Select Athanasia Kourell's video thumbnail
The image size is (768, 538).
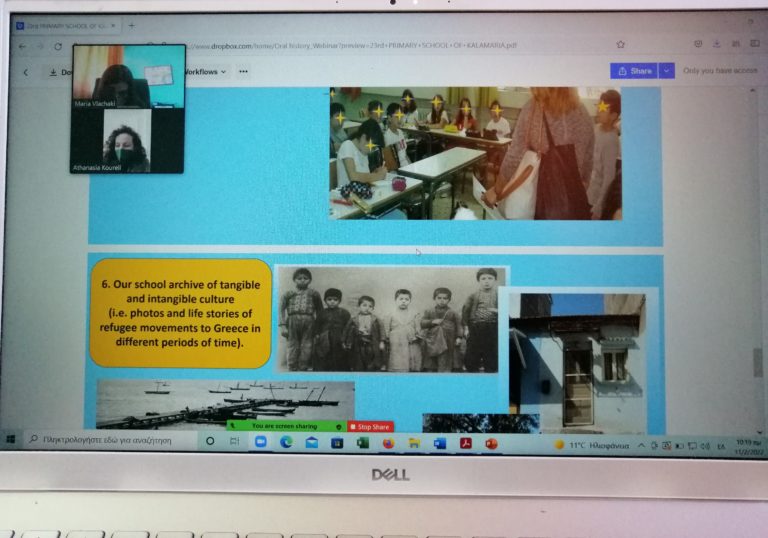[127, 140]
